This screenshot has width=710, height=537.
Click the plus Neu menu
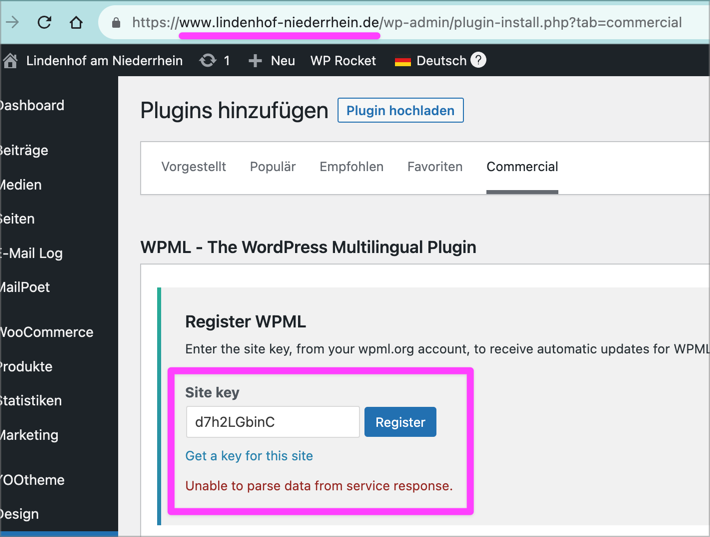272,61
